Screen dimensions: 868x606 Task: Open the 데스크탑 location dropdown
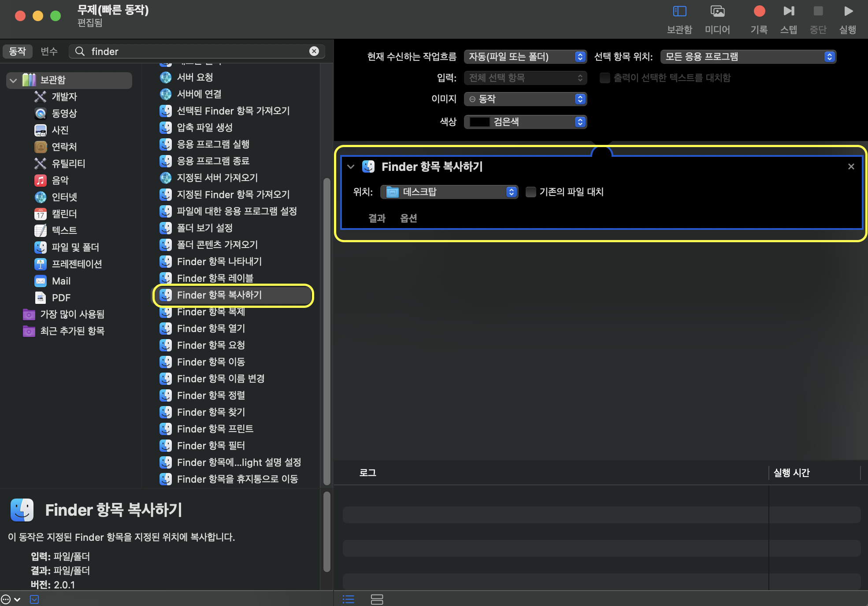[449, 192]
